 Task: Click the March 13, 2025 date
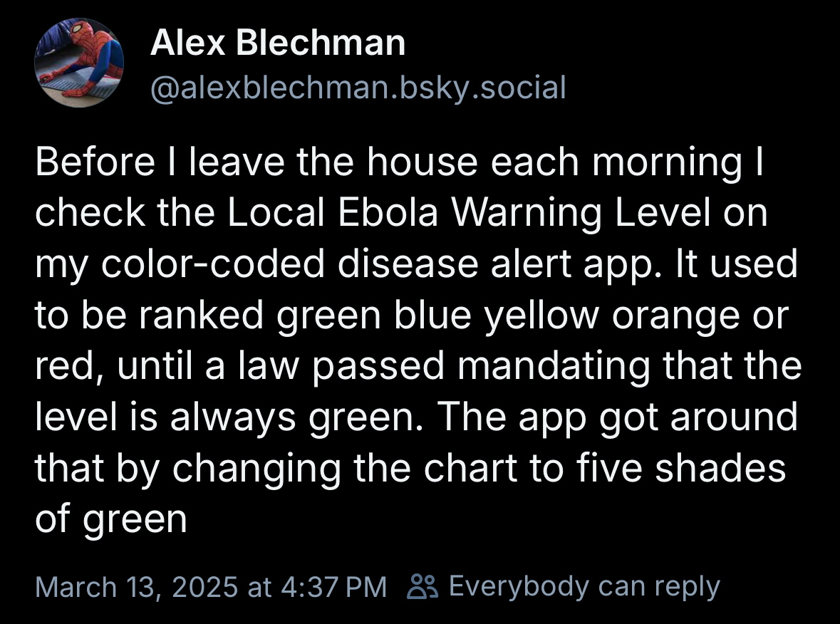pos(136,587)
